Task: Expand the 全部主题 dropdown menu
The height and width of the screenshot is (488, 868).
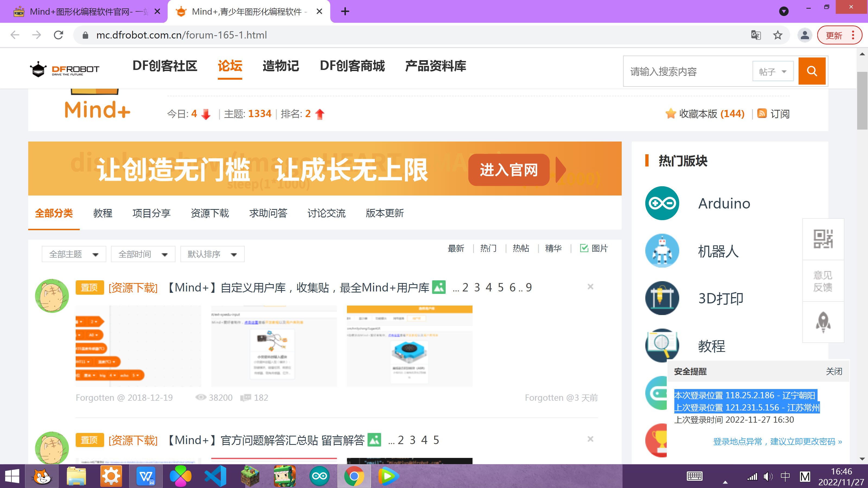Action: (x=72, y=254)
